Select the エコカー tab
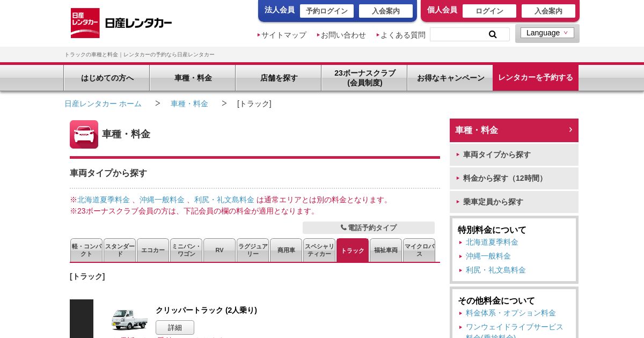Viewport: 644px width, 338px height. point(153,250)
